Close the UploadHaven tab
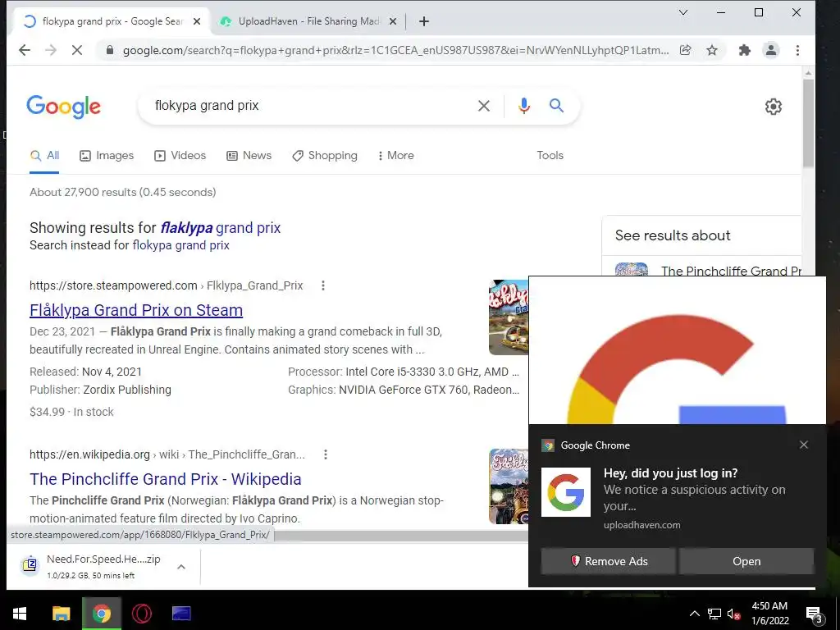840x630 pixels. [x=393, y=21]
